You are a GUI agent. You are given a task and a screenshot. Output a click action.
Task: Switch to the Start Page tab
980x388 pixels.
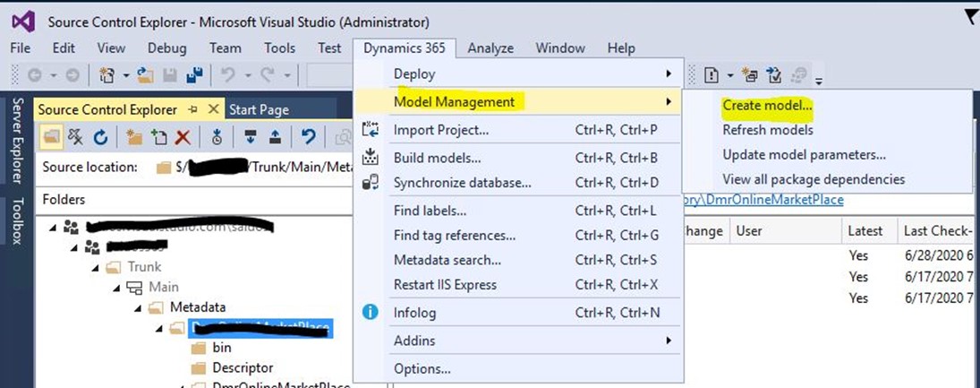pos(259,109)
